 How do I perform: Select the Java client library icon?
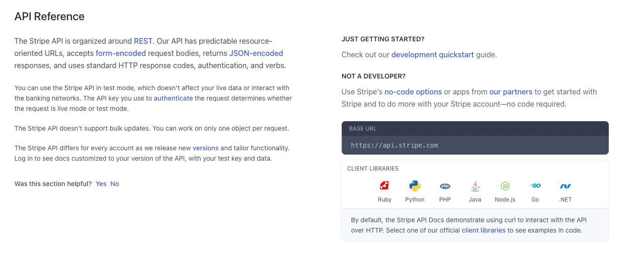coord(475,186)
